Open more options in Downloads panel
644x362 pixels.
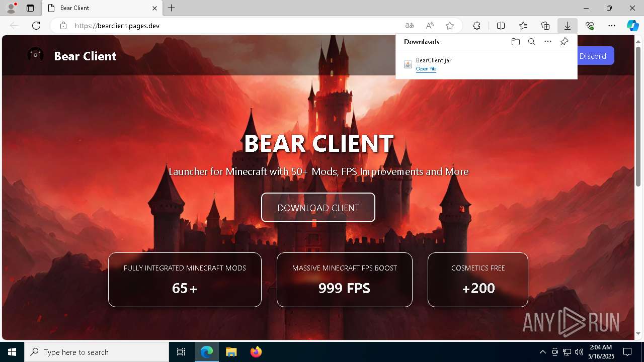point(548,42)
